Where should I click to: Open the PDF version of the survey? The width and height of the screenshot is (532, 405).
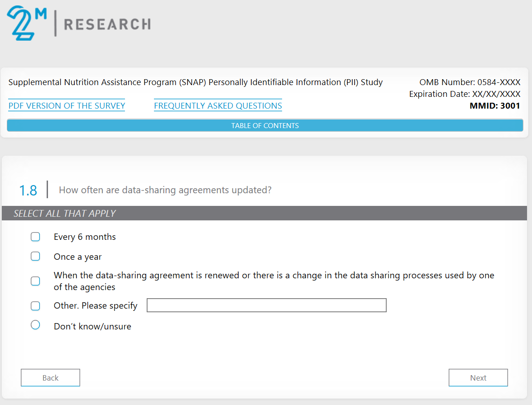point(67,106)
